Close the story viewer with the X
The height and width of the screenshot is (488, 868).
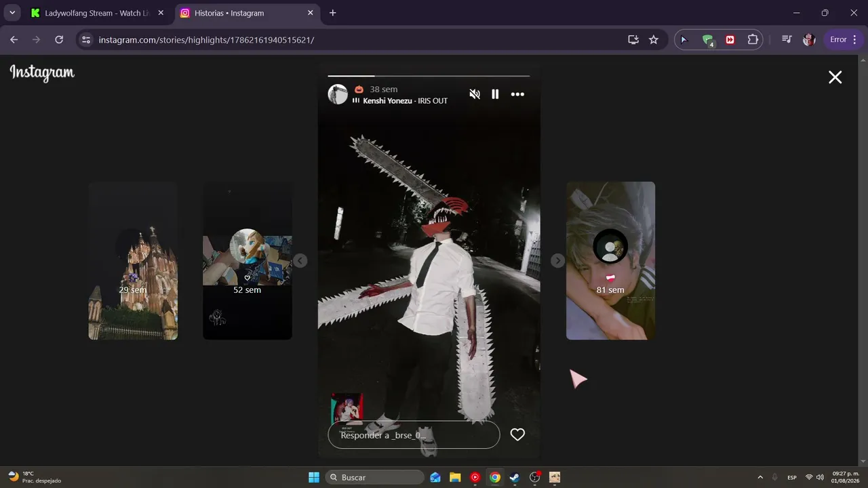(x=835, y=77)
